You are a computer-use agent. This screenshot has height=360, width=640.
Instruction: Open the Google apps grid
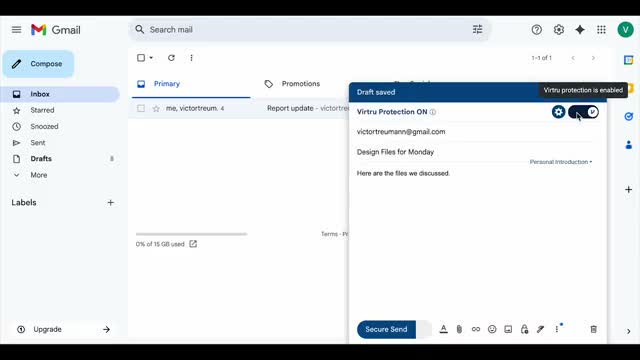coord(601,30)
